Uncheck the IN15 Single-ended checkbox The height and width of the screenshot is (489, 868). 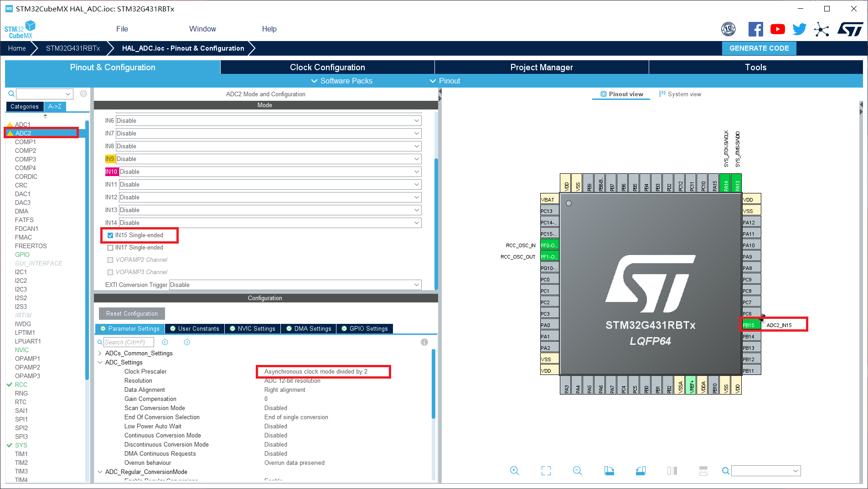pos(110,235)
